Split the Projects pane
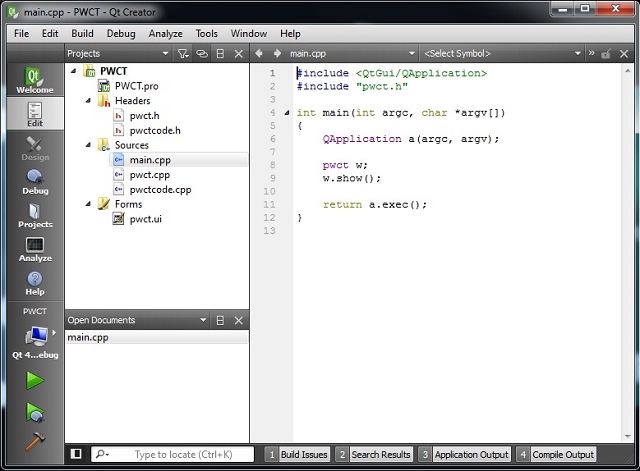Image resolution: width=640 pixels, height=471 pixels. (x=220, y=53)
